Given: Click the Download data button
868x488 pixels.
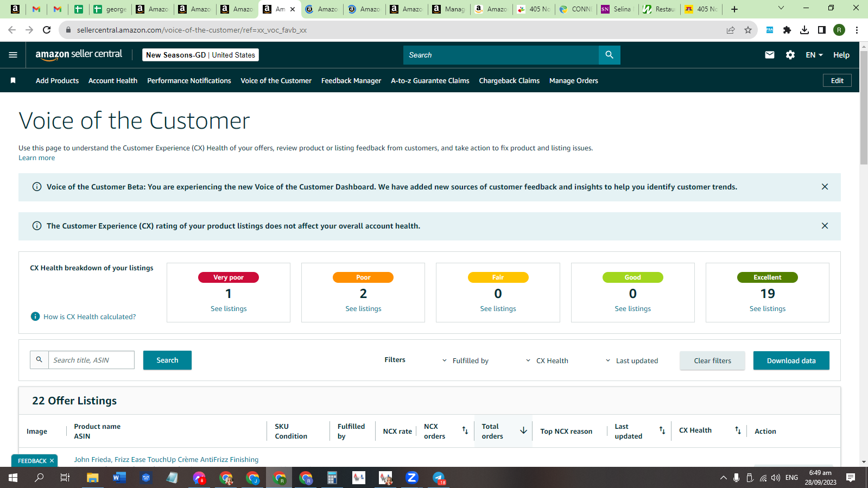Looking at the screenshot, I should tap(791, 360).
